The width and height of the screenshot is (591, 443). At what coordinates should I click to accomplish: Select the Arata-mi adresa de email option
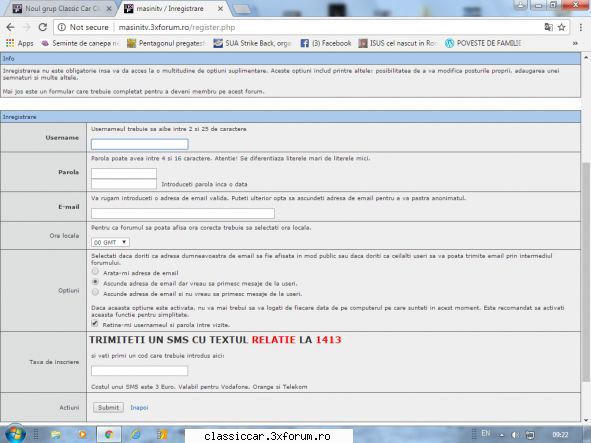tap(95, 271)
